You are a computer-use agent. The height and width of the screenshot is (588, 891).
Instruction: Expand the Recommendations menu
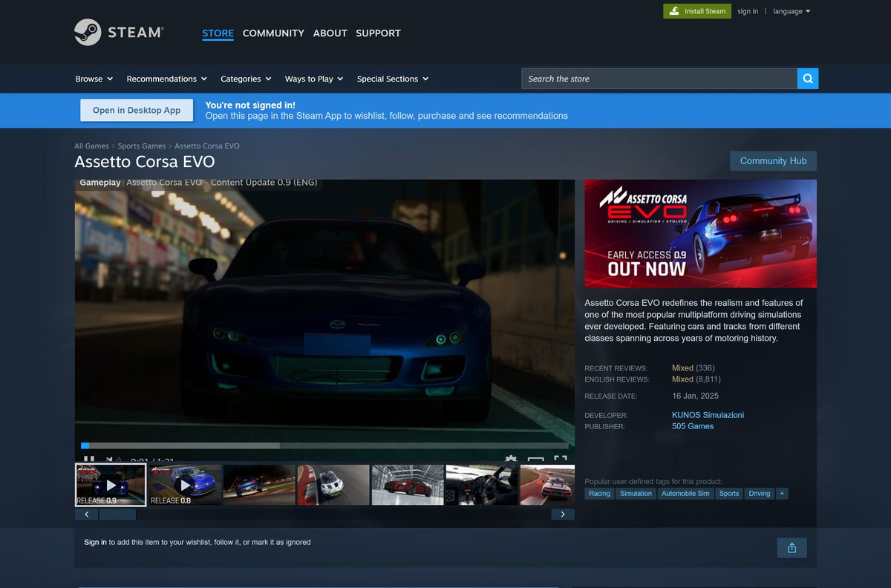167,79
